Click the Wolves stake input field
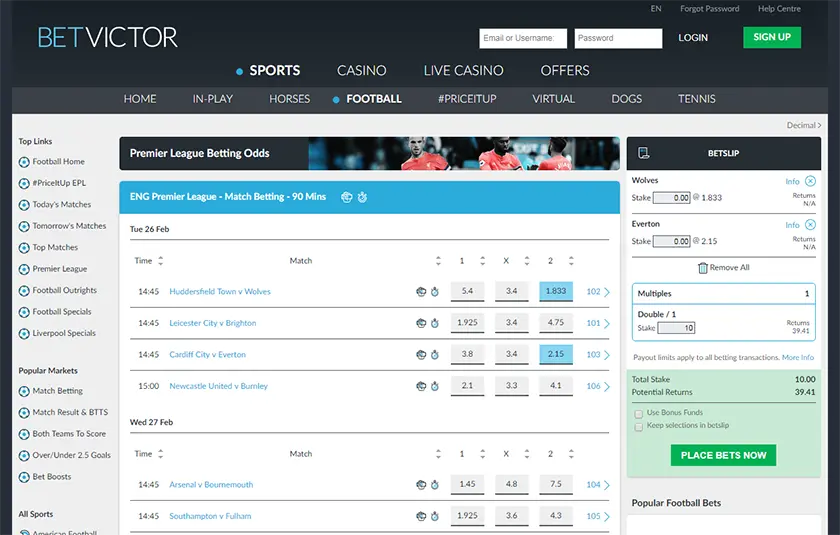The width and height of the screenshot is (840, 535). pos(672,198)
